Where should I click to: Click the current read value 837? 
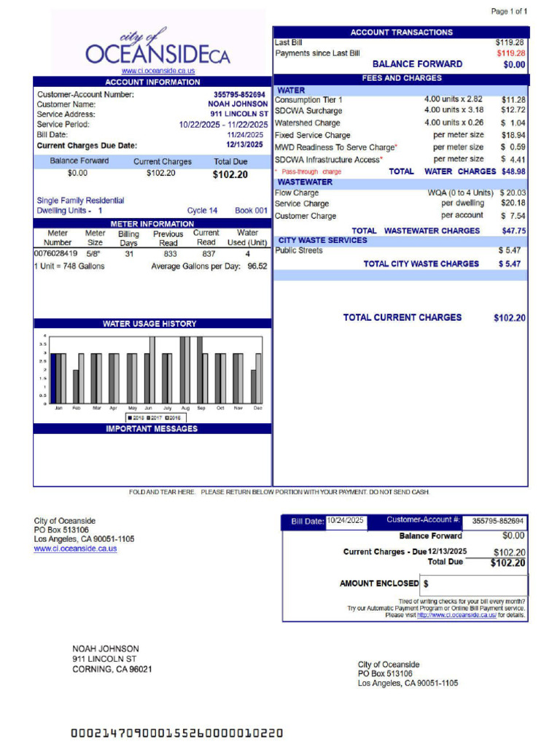pyautogui.click(x=209, y=254)
